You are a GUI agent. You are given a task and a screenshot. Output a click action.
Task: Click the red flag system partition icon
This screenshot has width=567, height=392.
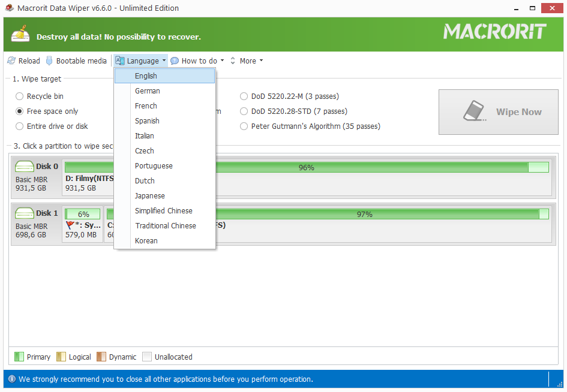click(x=70, y=225)
